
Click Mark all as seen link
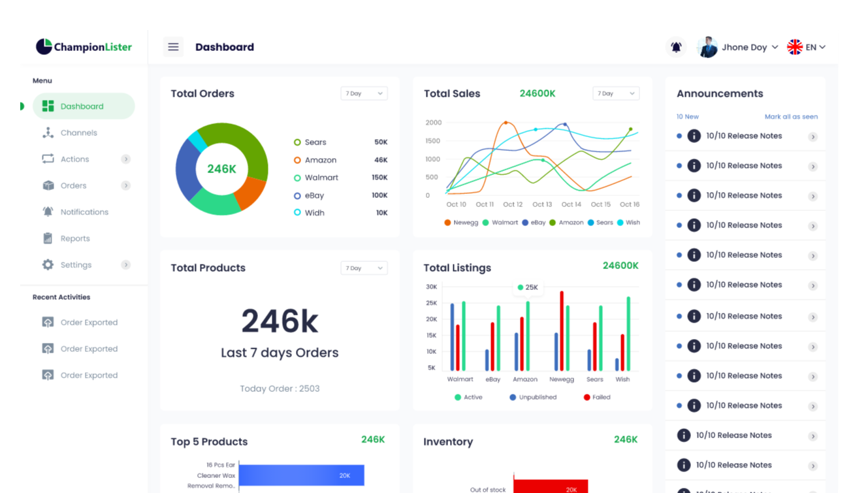point(791,116)
